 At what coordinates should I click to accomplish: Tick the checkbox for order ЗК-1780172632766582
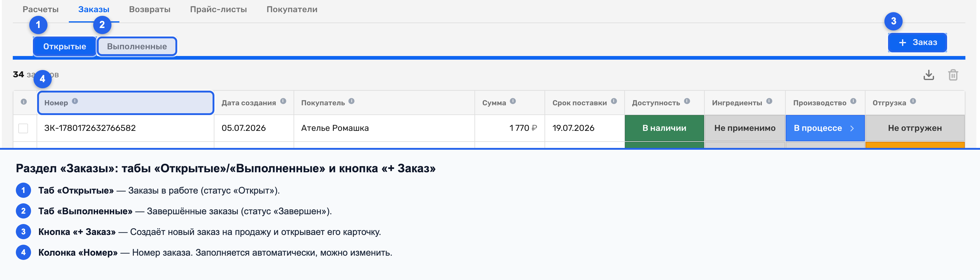[23, 128]
